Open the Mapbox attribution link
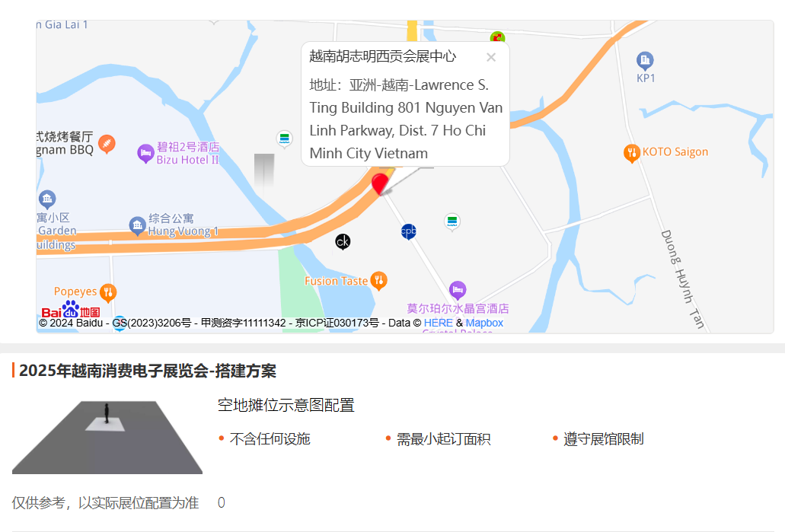Image resolution: width=785 pixels, height=532 pixels. [x=484, y=323]
